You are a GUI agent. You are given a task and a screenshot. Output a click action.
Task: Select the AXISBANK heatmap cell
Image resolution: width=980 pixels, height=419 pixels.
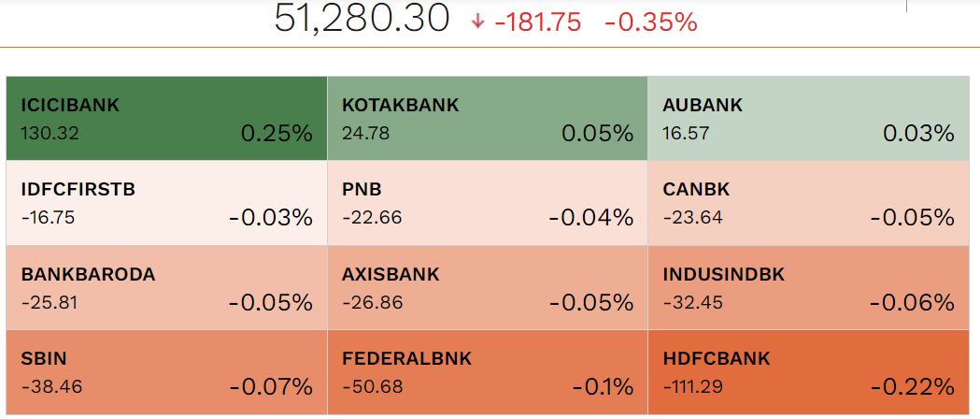pos(487,288)
